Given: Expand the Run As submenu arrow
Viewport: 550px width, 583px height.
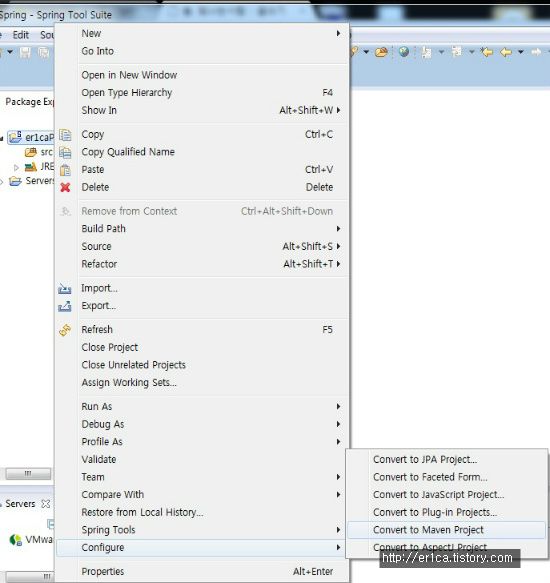Looking at the screenshot, I should pos(338,406).
